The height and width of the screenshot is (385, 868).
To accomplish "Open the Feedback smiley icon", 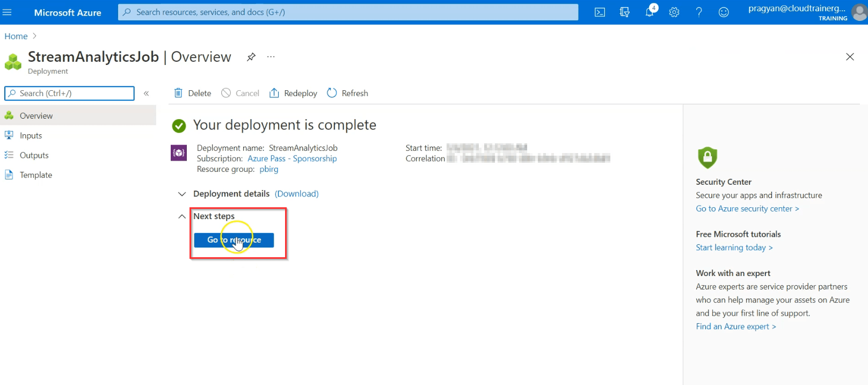I will [x=724, y=12].
